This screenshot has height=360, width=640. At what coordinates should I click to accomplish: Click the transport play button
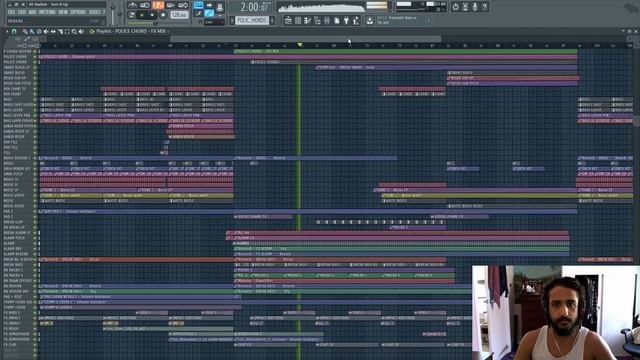pos(142,15)
